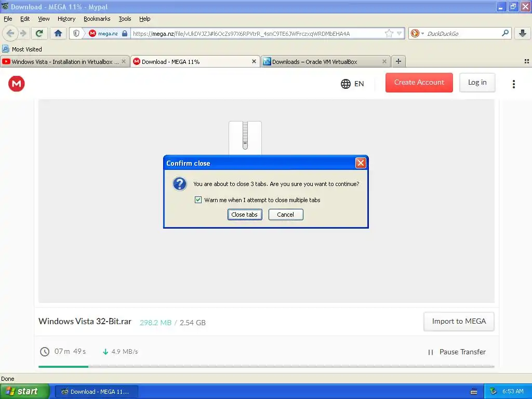The width and height of the screenshot is (532, 399).
Task: Open the File menu
Action: coord(8,19)
